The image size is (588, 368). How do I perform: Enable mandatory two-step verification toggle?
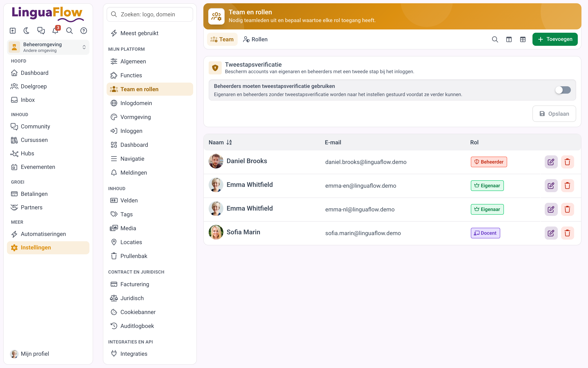coord(563,90)
